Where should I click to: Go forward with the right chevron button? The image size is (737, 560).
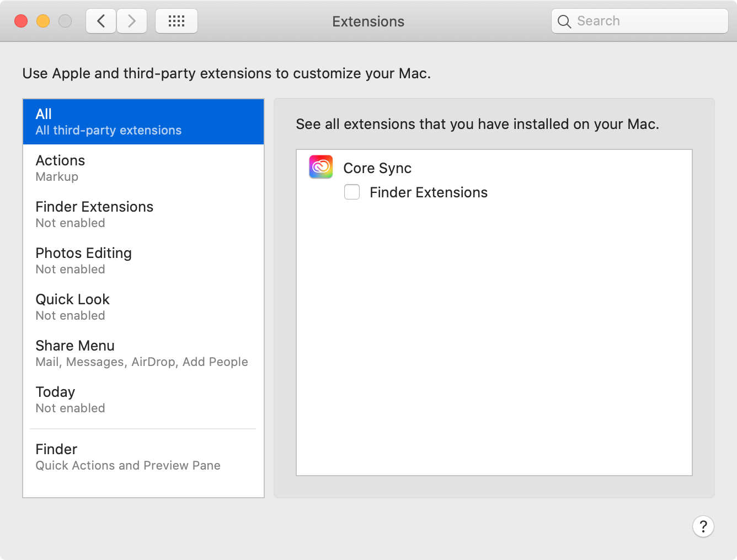[132, 21]
